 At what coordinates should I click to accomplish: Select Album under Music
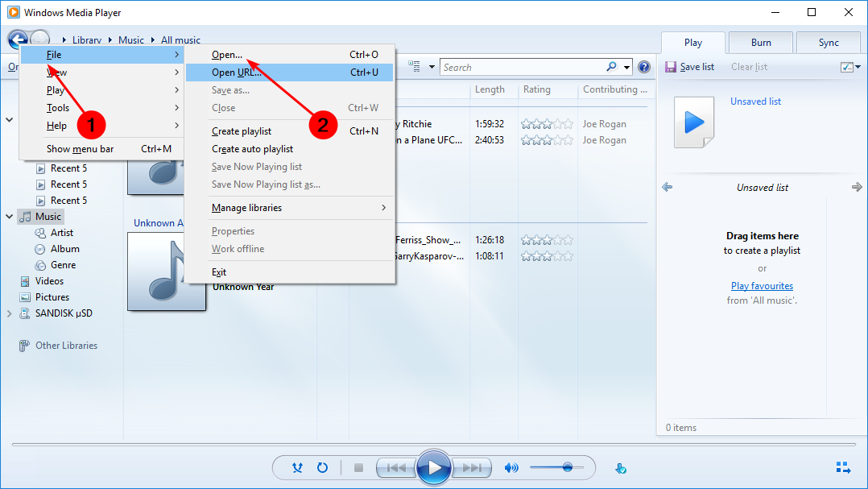[64, 249]
